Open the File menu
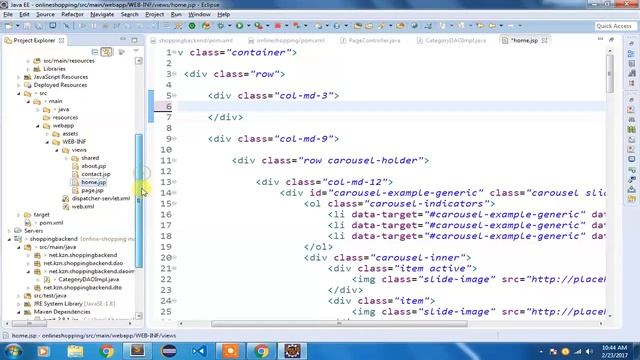This screenshot has height=360, width=640. click(x=8, y=14)
